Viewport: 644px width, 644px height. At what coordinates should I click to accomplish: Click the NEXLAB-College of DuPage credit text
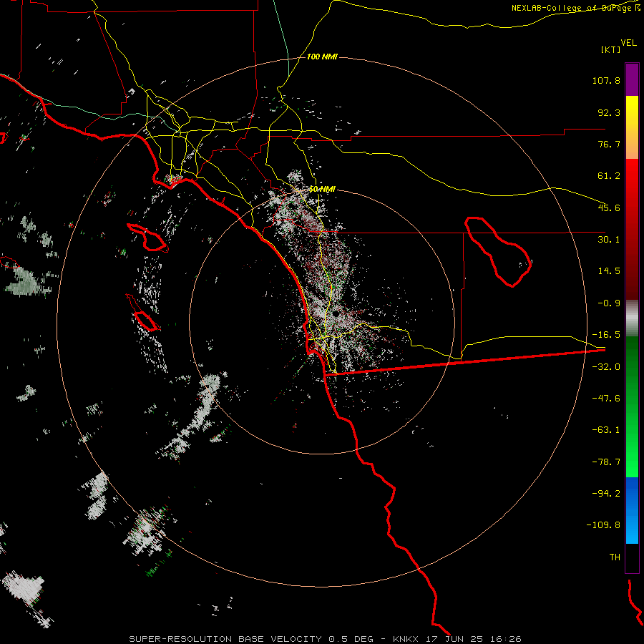tap(576, 8)
